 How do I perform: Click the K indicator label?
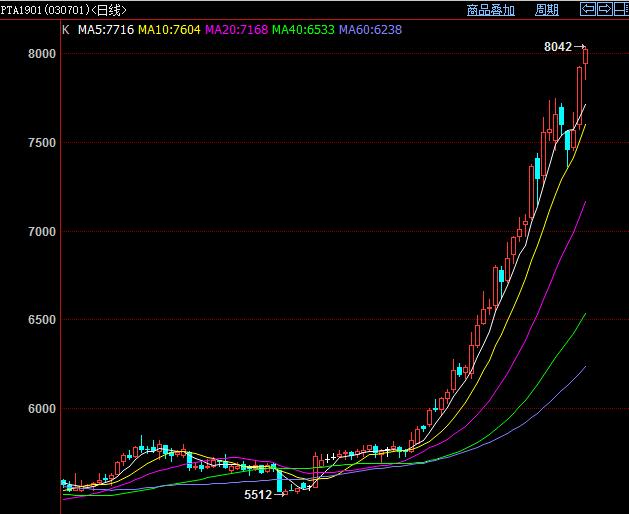click(x=66, y=30)
